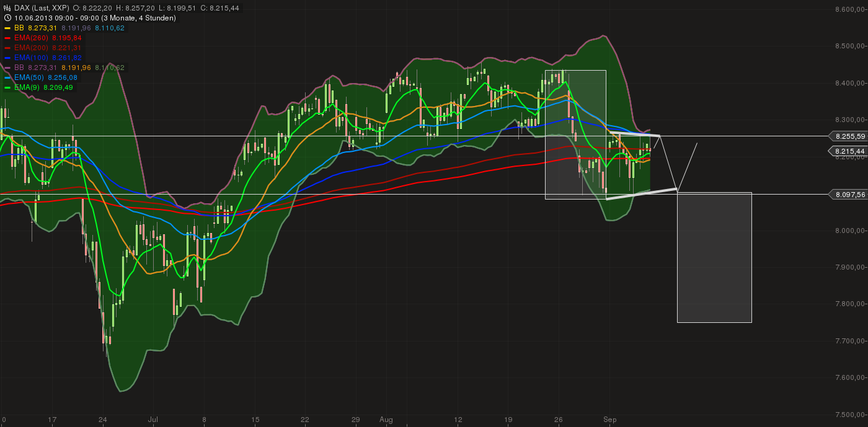The height and width of the screenshot is (427, 868).
Task: Click the 17 date label on time axis
Action: (52, 420)
